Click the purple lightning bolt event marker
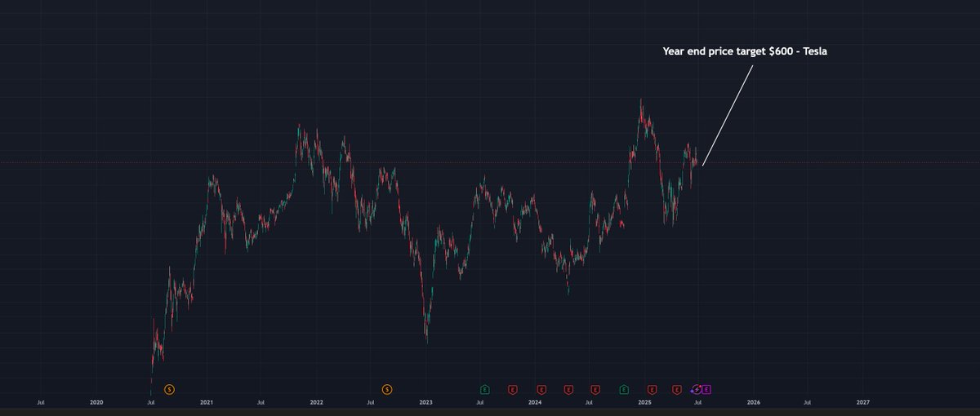The image size is (980, 416). pos(697,389)
